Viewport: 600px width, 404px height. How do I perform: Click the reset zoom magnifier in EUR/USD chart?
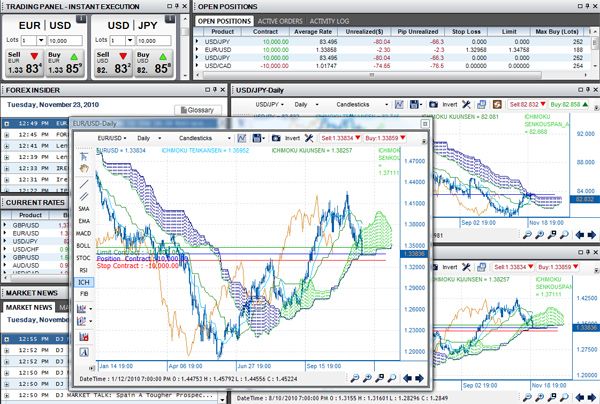coord(391,378)
